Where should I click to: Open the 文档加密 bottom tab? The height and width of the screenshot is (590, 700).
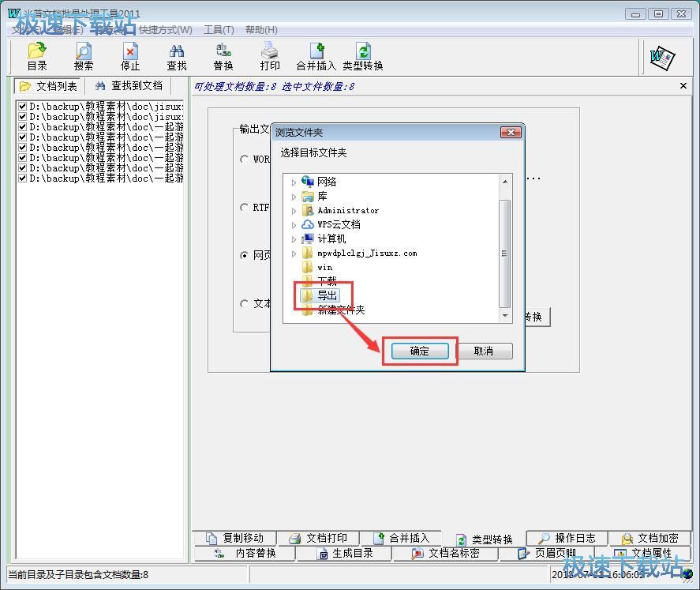pyautogui.click(x=649, y=539)
